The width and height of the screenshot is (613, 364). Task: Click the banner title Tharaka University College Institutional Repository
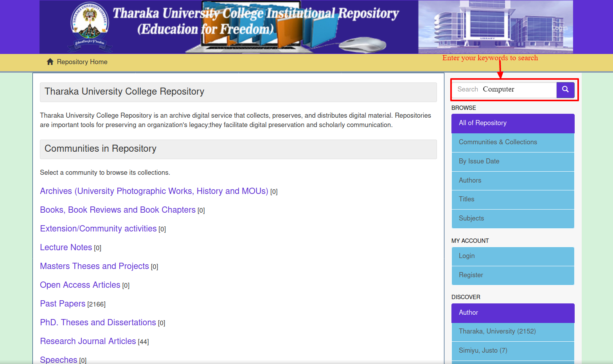coord(256,13)
